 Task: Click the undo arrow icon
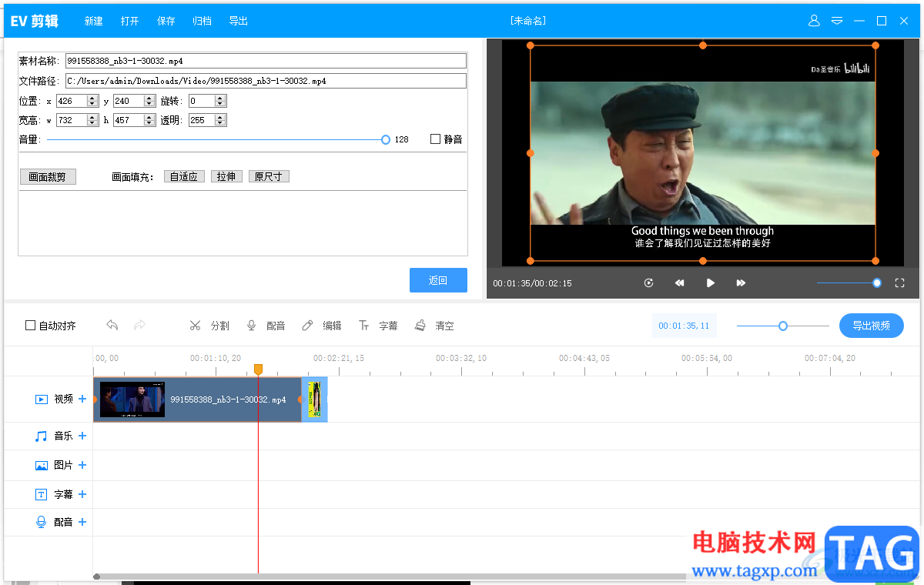coord(112,326)
